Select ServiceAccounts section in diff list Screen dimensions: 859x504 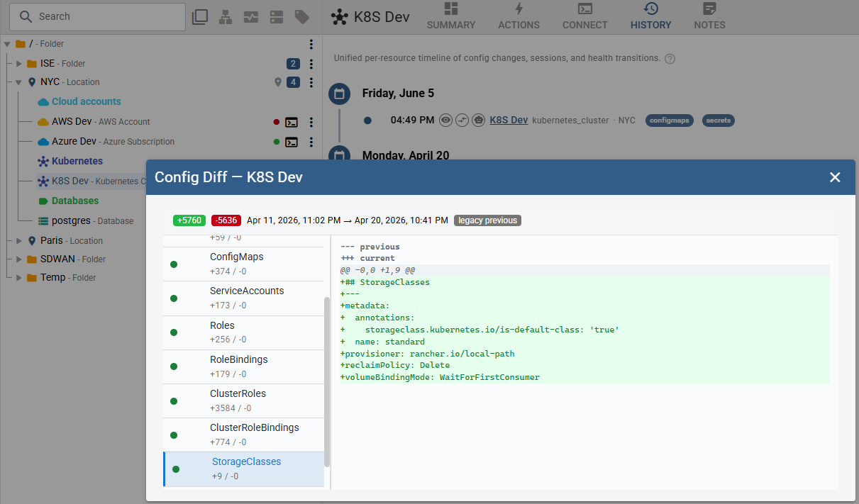coord(243,298)
